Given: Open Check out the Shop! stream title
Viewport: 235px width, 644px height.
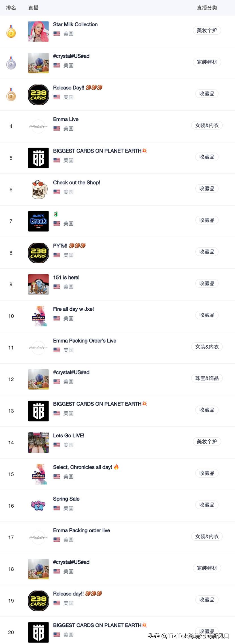Looking at the screenshot, I should (77, 183).
